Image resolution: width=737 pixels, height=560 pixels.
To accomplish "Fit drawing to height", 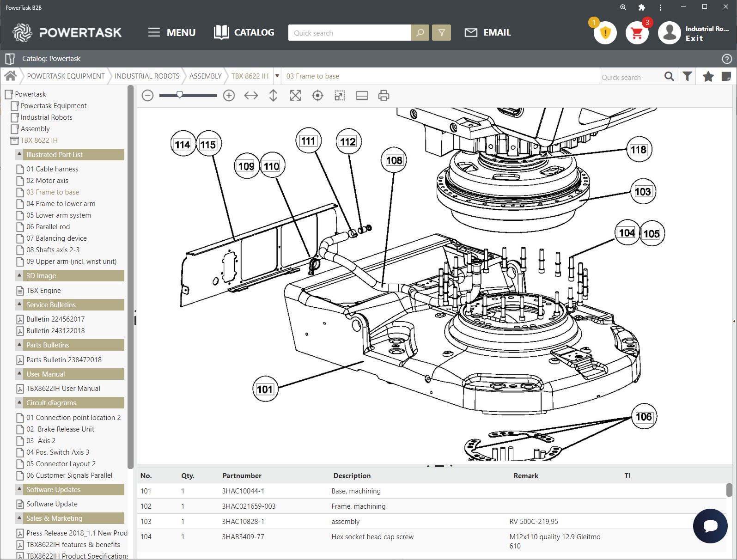I will (273, 96).
